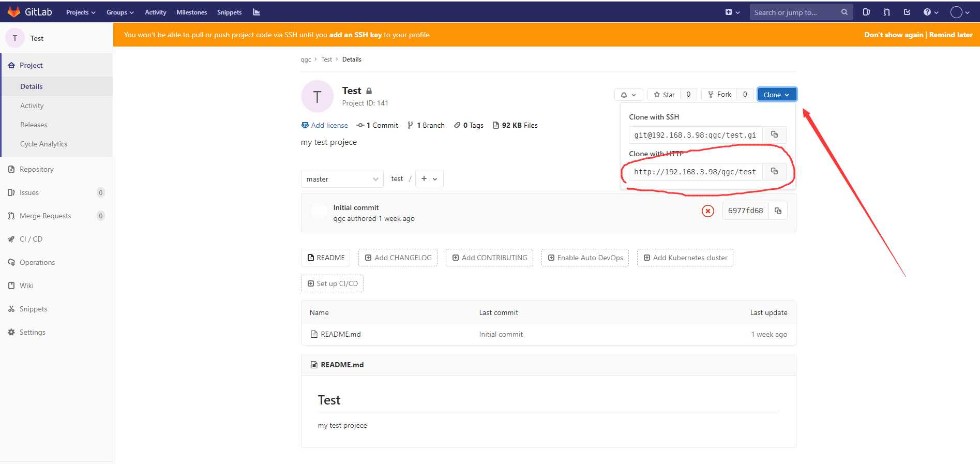Image resolution: width=980 pixels, height=464 pixels.
Task: Open Releases in the sidebar
Action: point(57,125)
